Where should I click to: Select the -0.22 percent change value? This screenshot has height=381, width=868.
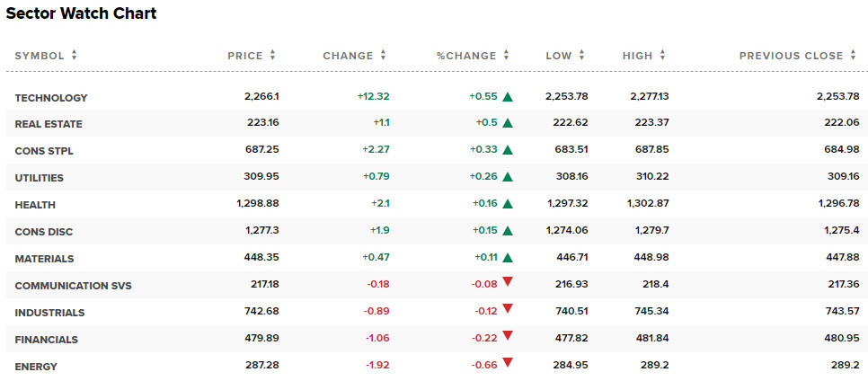point(486,338)
